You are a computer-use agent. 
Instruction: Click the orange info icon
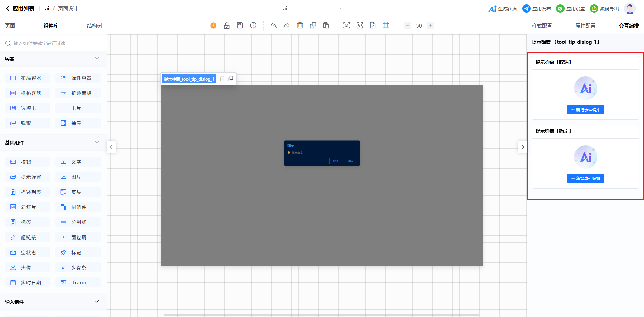tap(213, 25)
